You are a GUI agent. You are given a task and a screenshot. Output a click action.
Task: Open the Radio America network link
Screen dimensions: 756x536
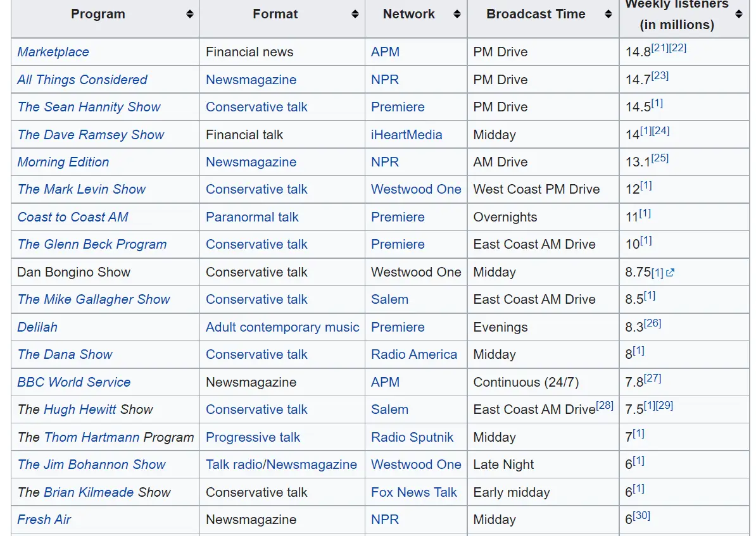[414, 354]
